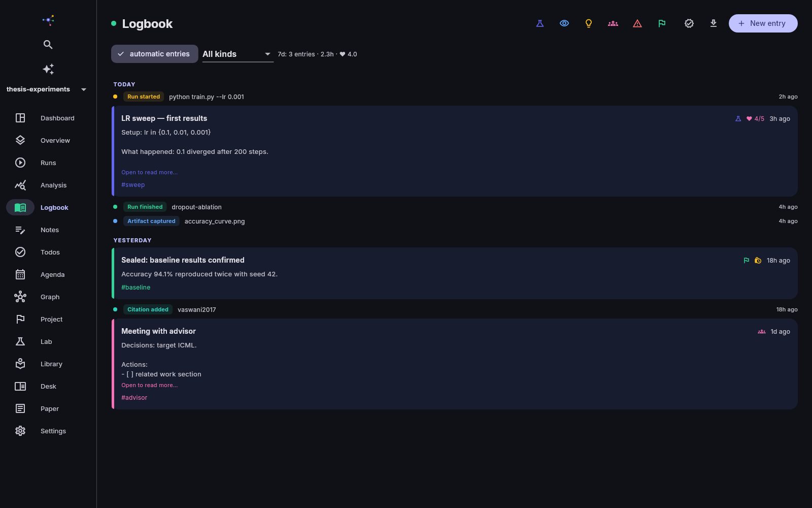
Task: Click the #advisor tag
Action: tap(134, 398)
